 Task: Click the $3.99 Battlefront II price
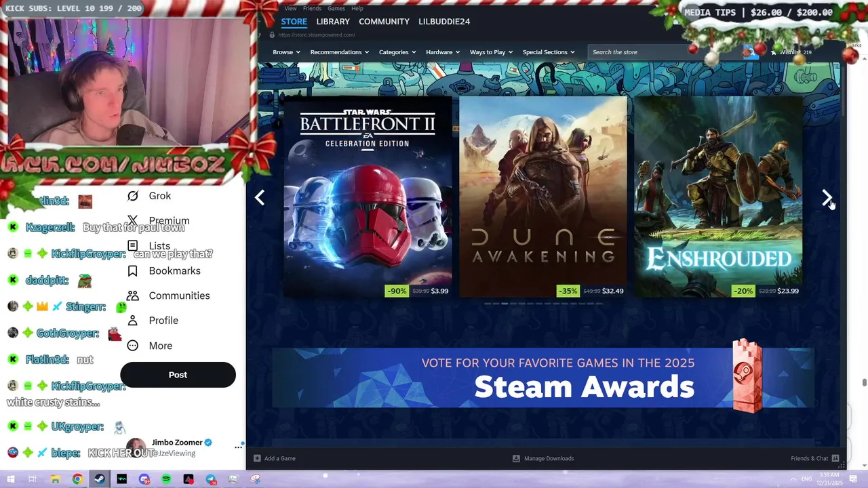point(439,291)
